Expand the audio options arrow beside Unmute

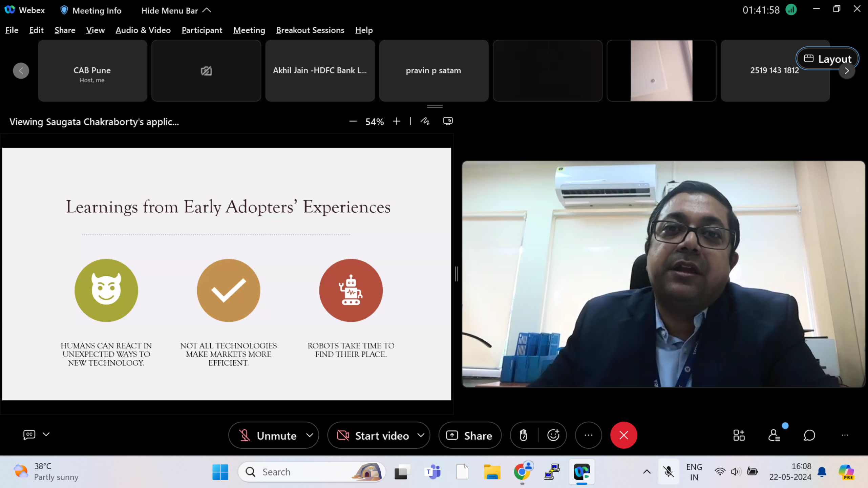(310, 435)
